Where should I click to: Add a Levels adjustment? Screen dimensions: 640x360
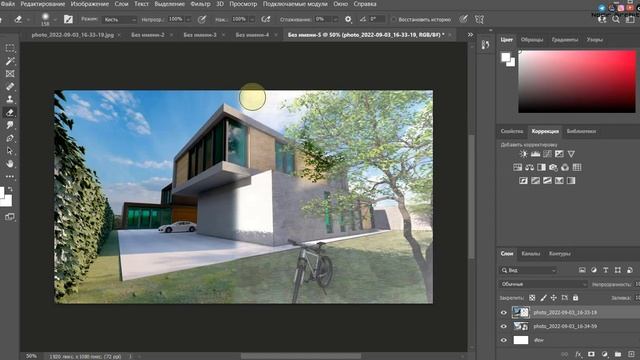536,154
